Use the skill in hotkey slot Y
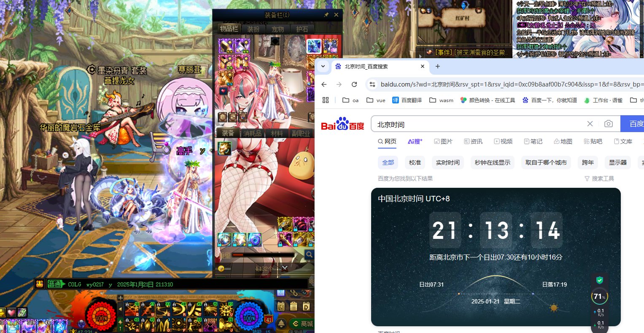 [x=210, y=309]
